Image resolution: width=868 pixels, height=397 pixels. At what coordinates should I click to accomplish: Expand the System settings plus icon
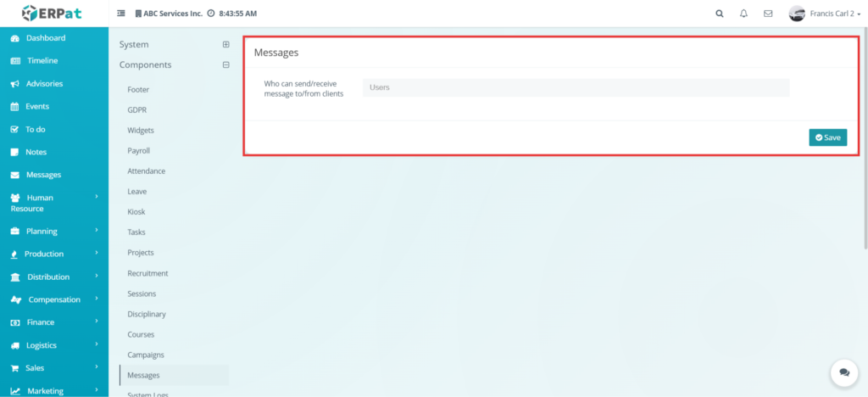225,44
